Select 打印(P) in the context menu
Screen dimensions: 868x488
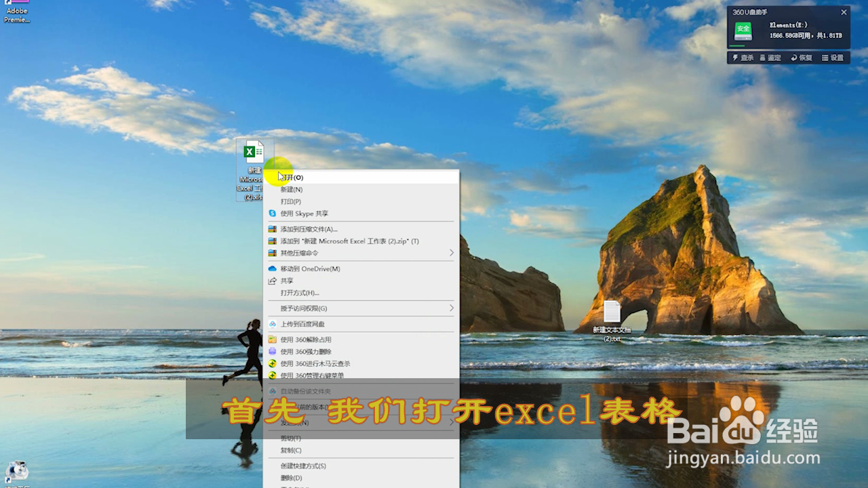tap(361, 201)
